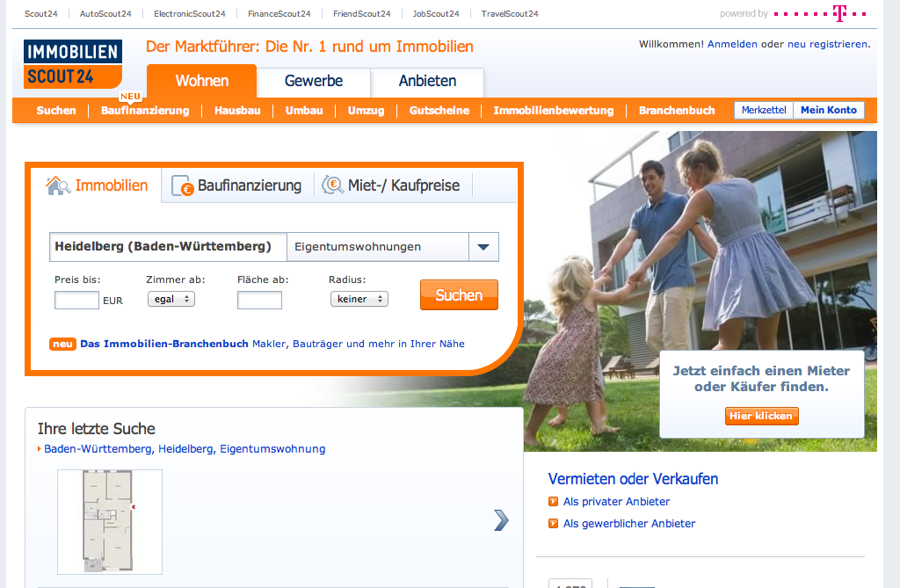Open the TravelScout24 top link
Screen dimensions: 900x588
click(x=510, y=14)
